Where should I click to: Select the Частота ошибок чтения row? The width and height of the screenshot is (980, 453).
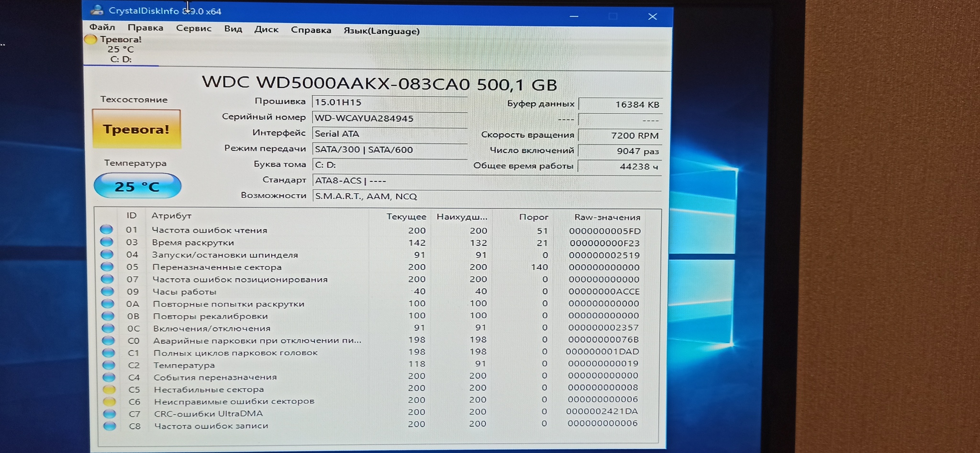pos(370,230)
